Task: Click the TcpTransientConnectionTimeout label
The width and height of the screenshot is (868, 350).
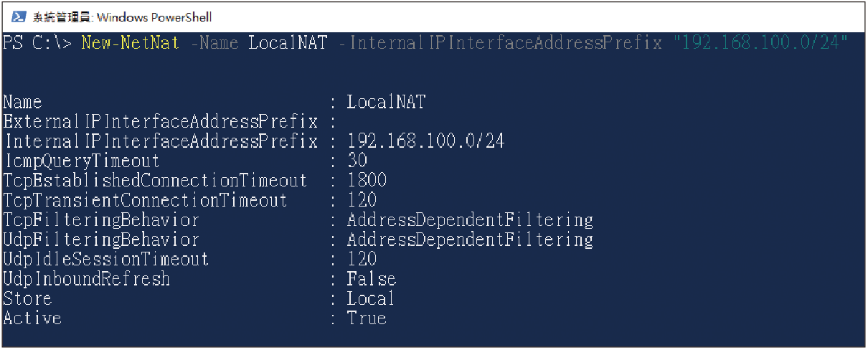Action: coord(145,199)
